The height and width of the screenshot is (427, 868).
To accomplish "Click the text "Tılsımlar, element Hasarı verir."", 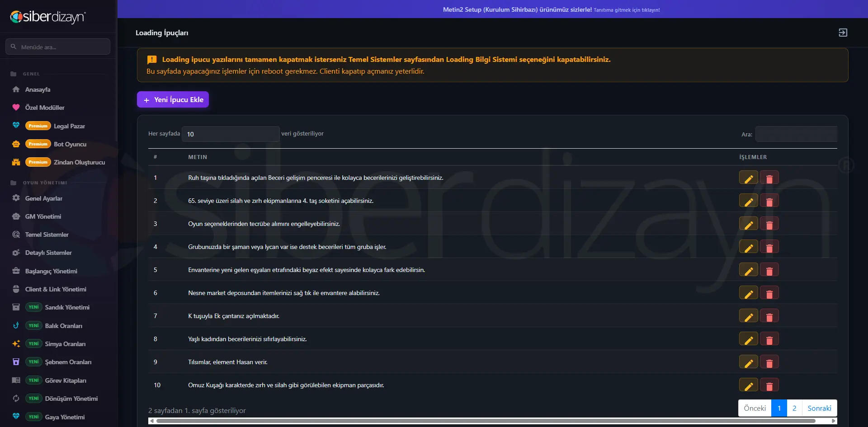I will coord(228,362).
